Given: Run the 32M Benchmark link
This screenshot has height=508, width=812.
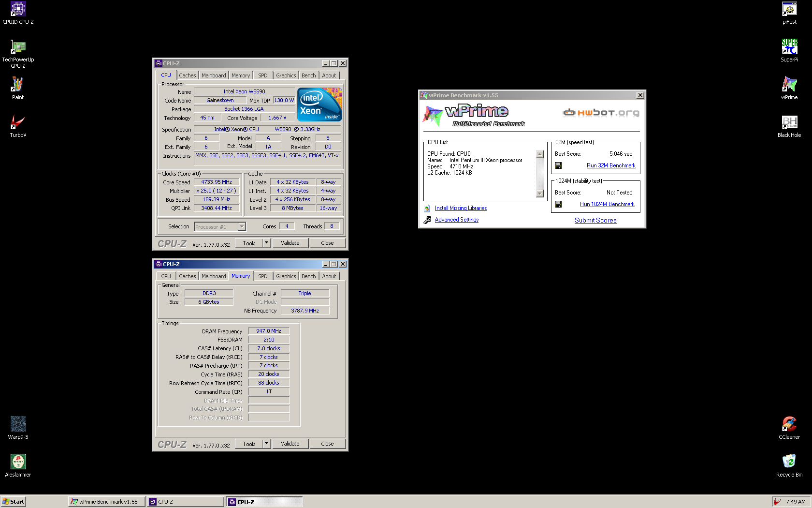Looking at the screenshot, I should click(x=611, y=165).
